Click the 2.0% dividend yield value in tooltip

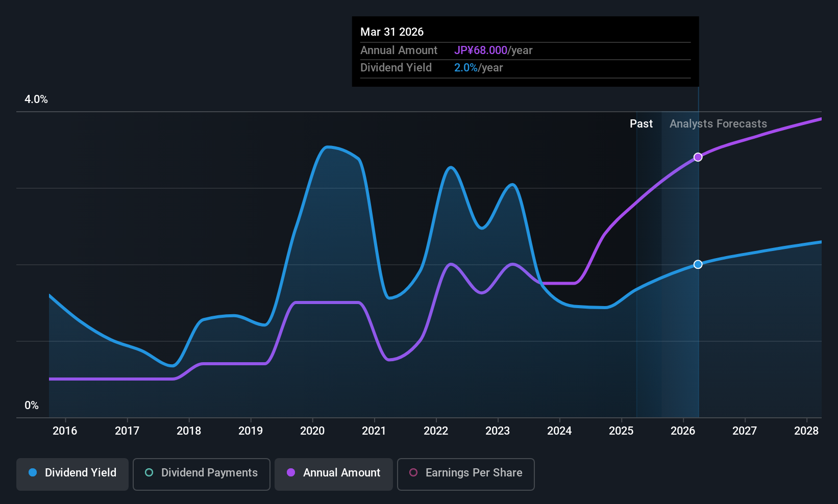click(466, 68)
